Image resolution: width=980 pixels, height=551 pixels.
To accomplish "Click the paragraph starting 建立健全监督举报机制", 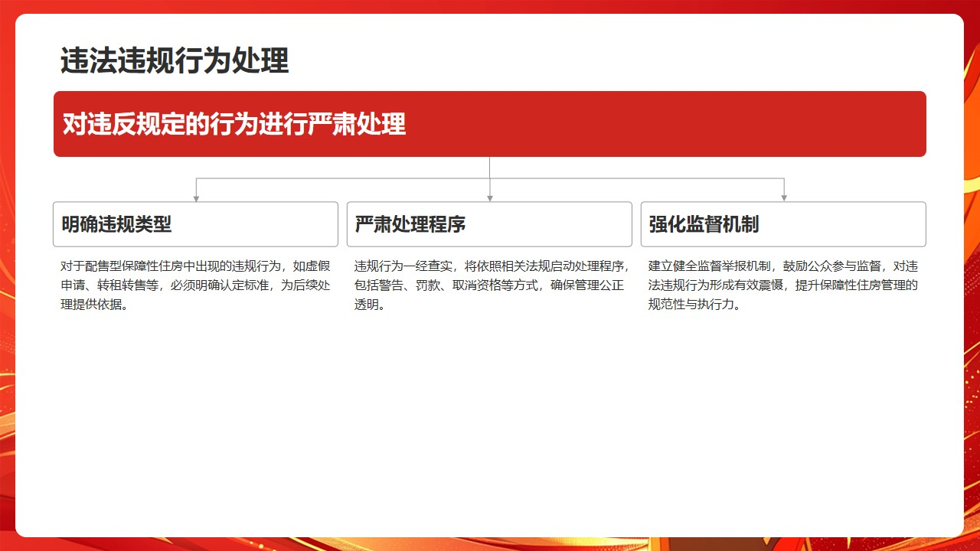I will coord(783,285).
